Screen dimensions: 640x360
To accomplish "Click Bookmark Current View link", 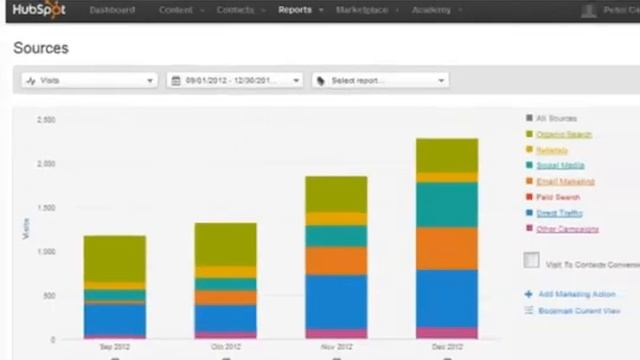I will click(579, 311).
